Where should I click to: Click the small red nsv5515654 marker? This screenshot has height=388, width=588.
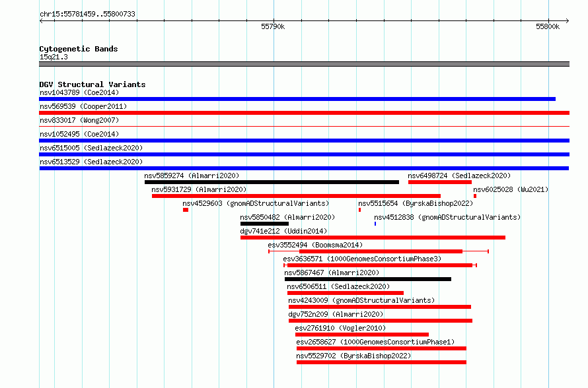(x=359, y=210)
